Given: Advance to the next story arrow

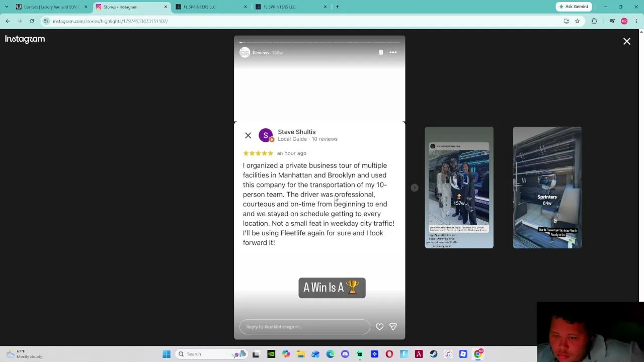Looking at the screenshot, I should click(x=415, y=188).
